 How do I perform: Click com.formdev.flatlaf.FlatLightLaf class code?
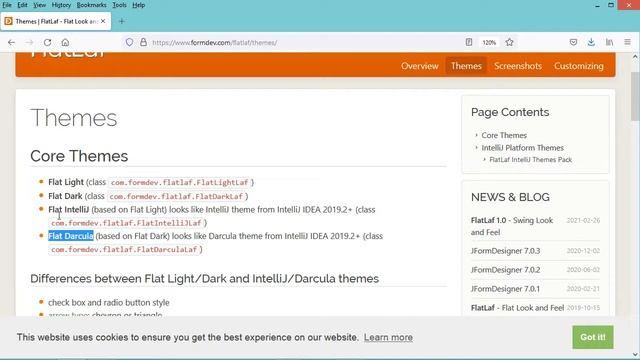(180, 182)
